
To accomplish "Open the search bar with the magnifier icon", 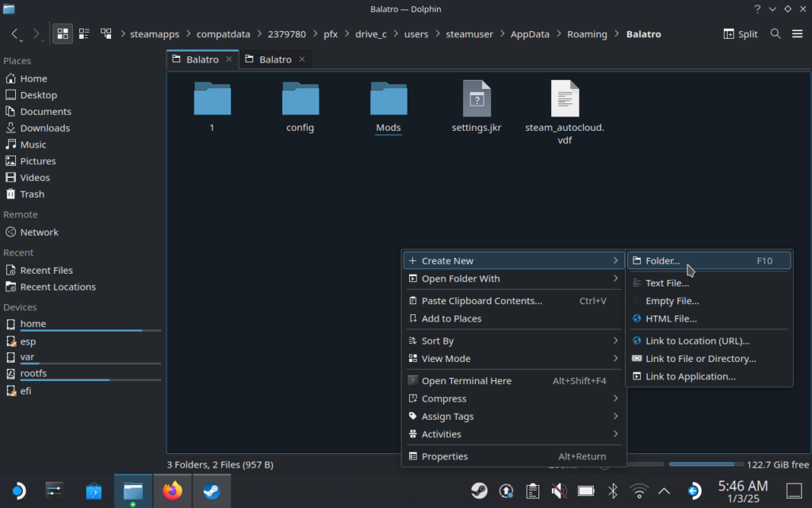I will [774, 34].
